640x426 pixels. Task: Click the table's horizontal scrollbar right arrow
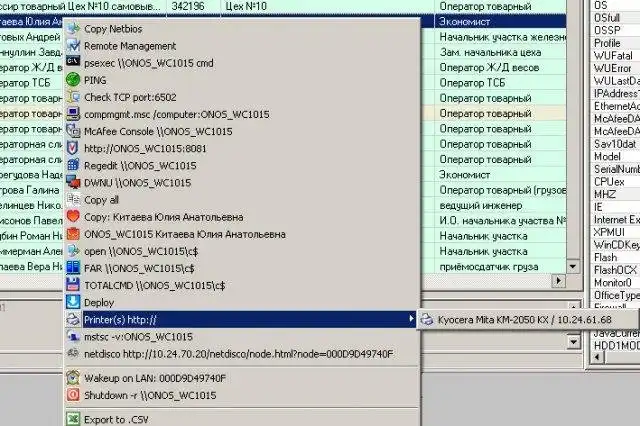coord(558,280)
